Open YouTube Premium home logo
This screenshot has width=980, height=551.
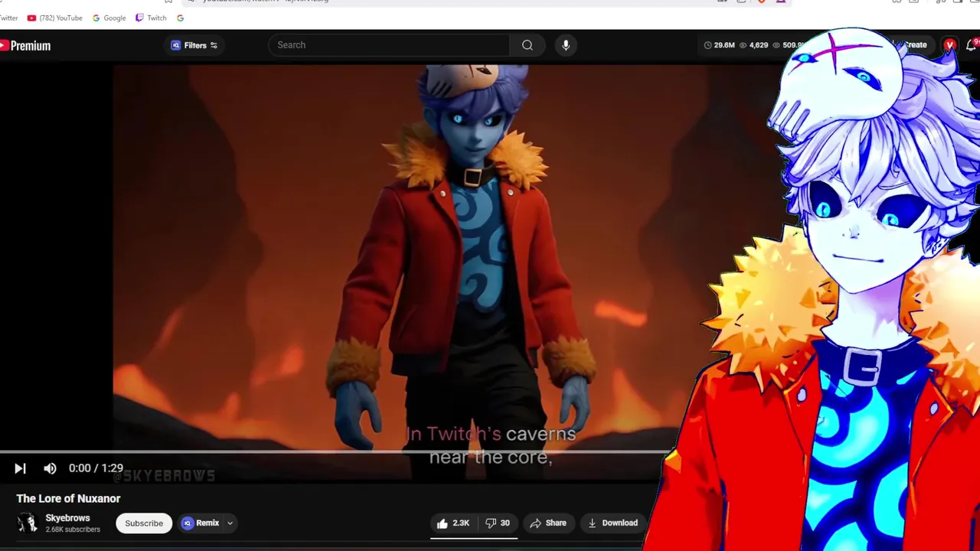point(25,46)
